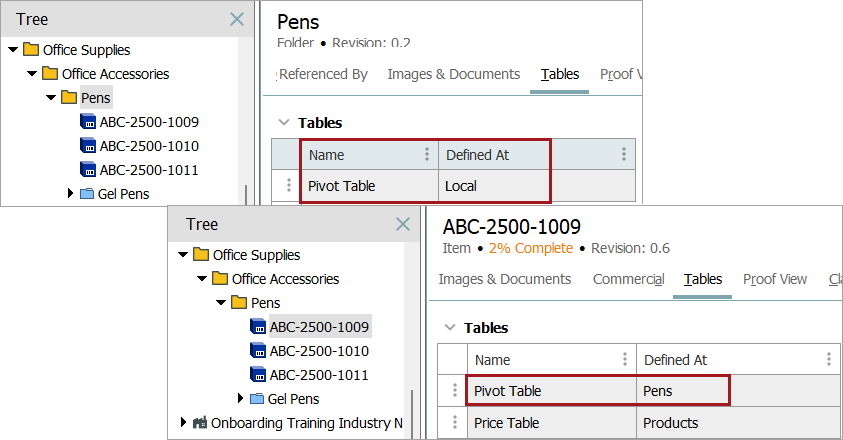Viewport: 843px width, 440px height.
Task: Click ABC-2500-1011 item icon in upper tree
Action: (x=88, y=169)
